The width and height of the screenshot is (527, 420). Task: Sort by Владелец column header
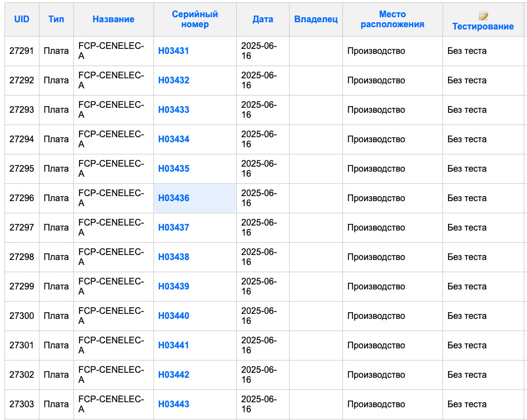pos(316,19)
